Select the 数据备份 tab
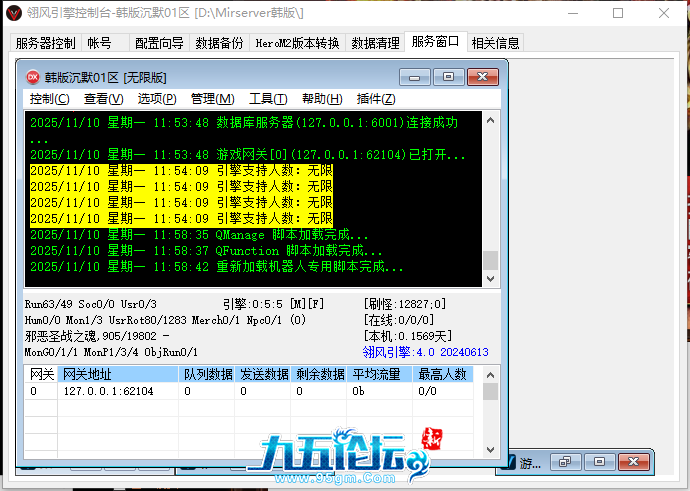 pos(219,43)
